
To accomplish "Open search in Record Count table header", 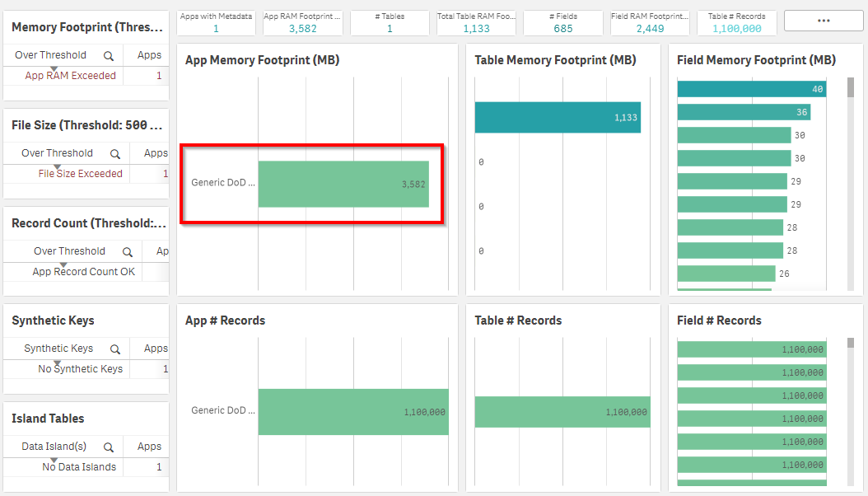I will point(128,252).
